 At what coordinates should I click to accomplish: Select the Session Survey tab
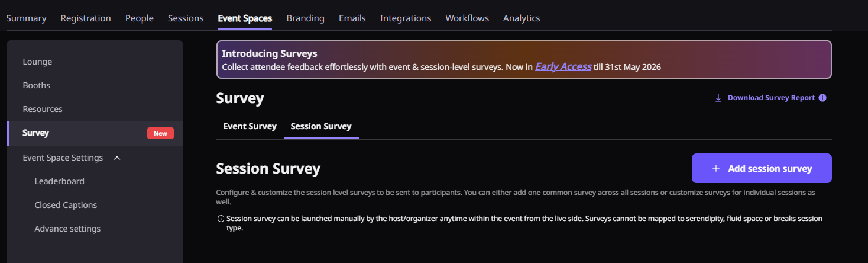pyautogui.click(x=321, y=126)
